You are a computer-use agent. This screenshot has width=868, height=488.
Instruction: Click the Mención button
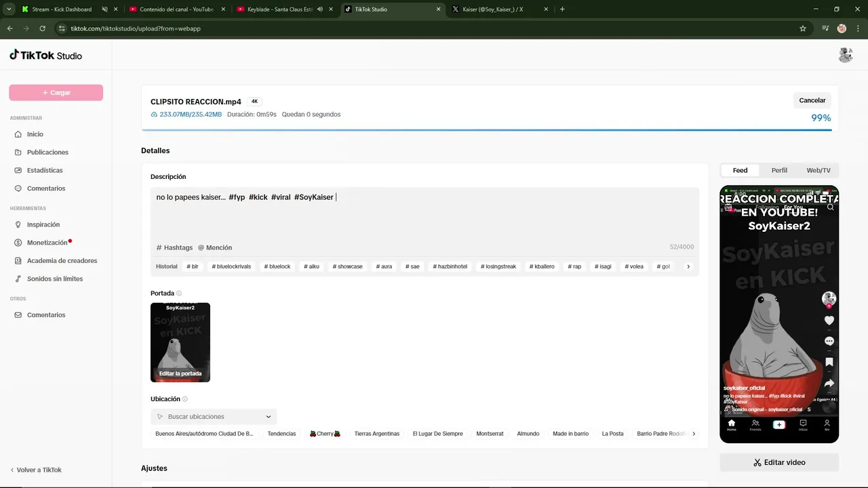pyautogui.click(x=215, y=247)
